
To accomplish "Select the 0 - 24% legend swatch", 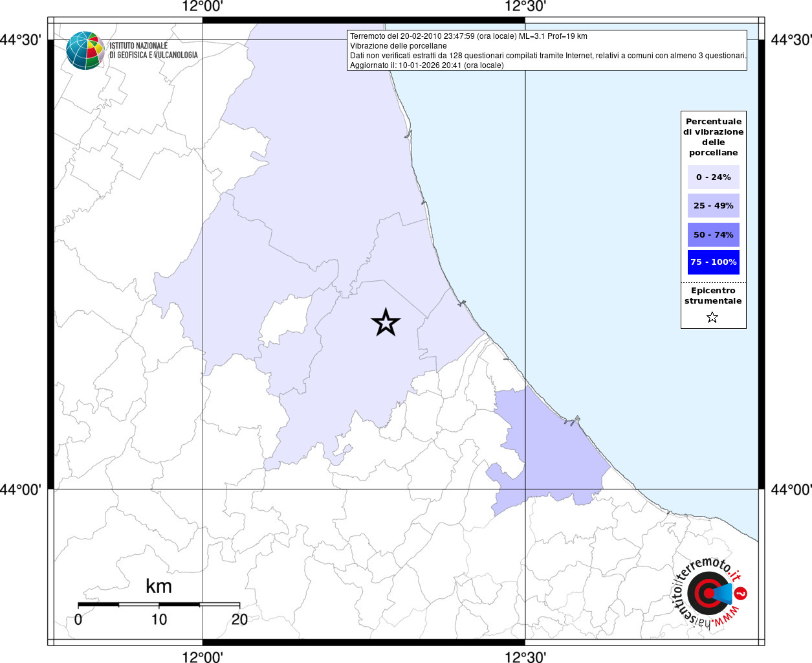I will [713, 177].
